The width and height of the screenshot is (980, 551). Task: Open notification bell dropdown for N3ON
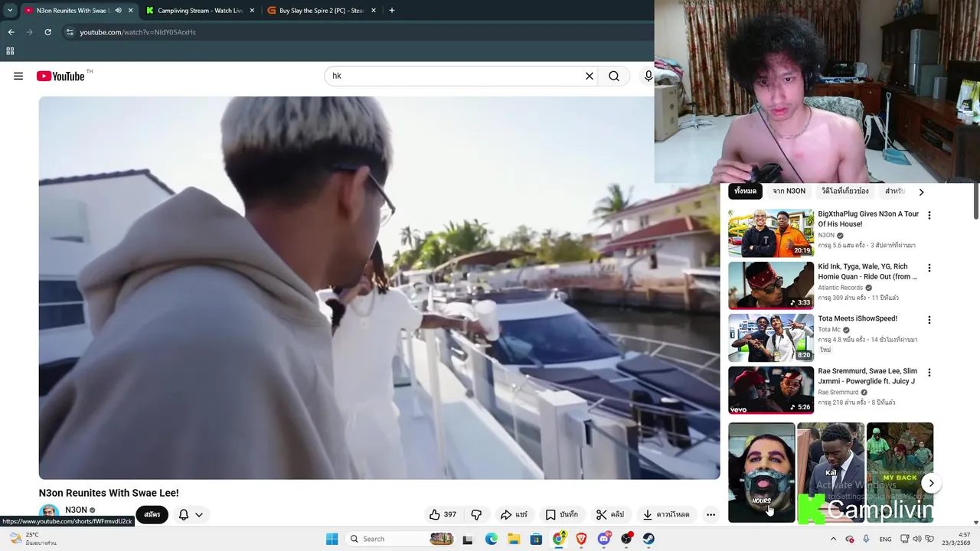191,514
